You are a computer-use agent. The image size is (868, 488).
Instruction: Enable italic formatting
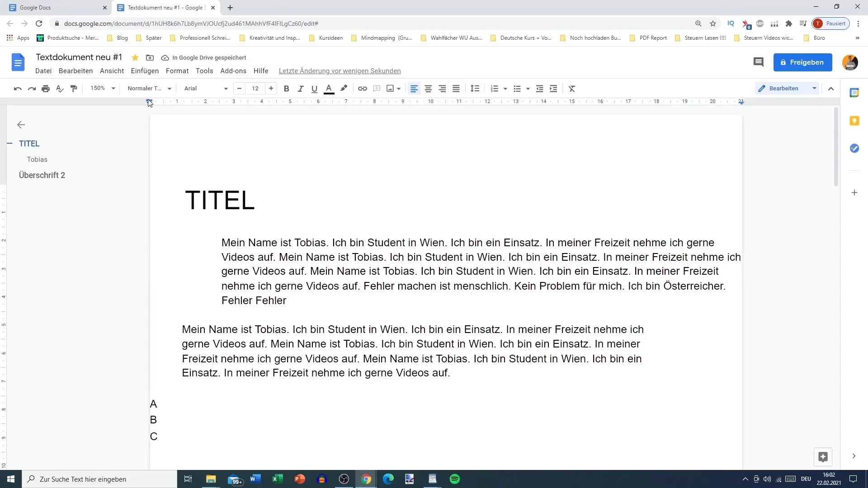click(301, 88)
